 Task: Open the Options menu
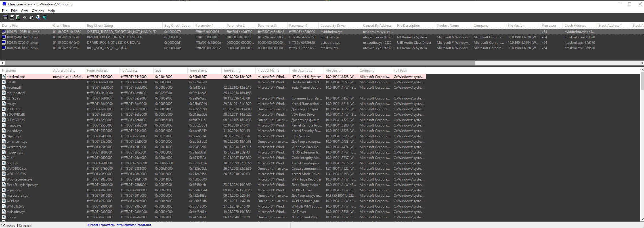(x=38, y=11)
